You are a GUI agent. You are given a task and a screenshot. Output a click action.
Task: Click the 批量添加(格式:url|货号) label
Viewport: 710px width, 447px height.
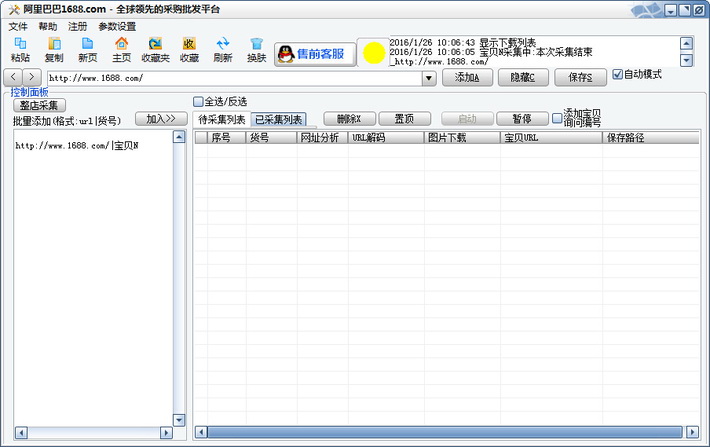(x=67, y=121)
